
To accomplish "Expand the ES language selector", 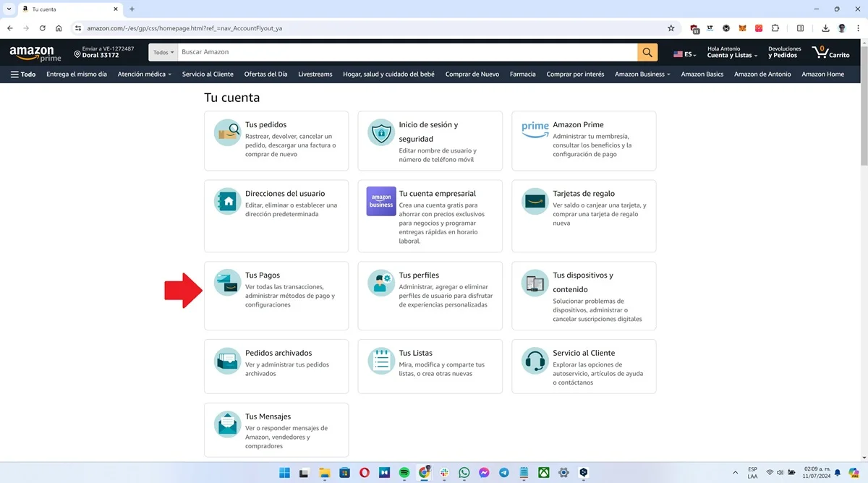I will click(x=684, y=55).
